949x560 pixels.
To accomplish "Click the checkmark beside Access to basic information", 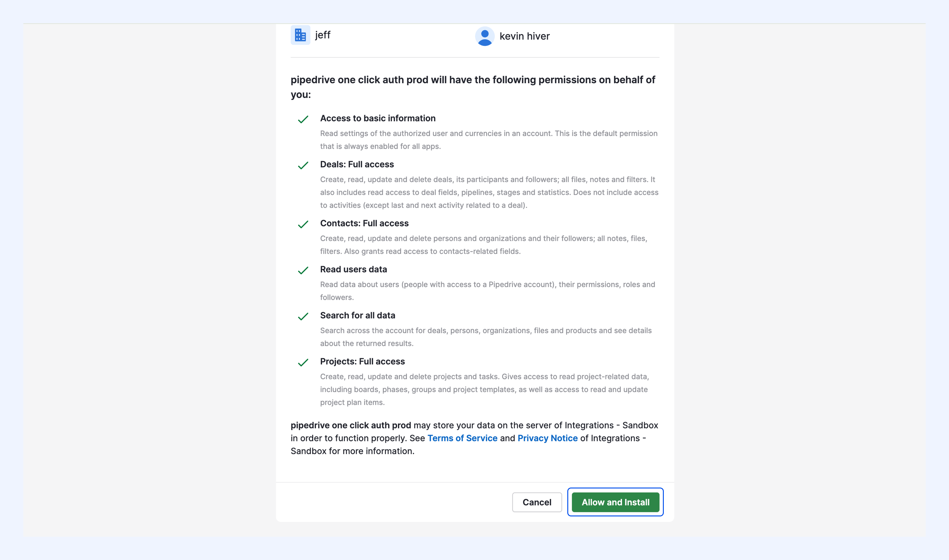I will click(303, 119).
